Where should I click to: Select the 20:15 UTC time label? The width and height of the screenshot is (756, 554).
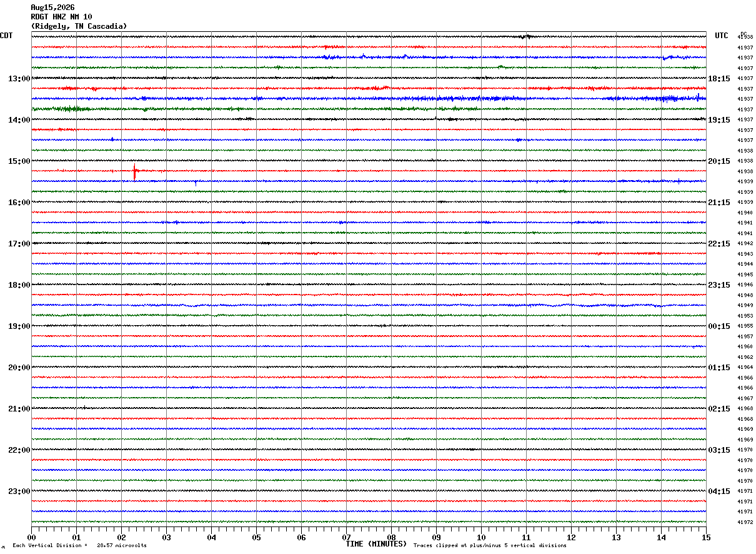(719, 161)
